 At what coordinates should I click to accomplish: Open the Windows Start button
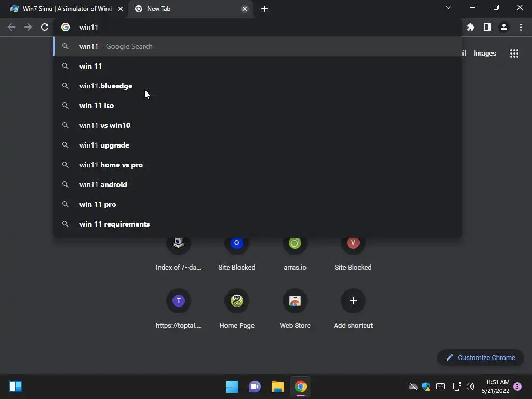click(x=232, y=387)
